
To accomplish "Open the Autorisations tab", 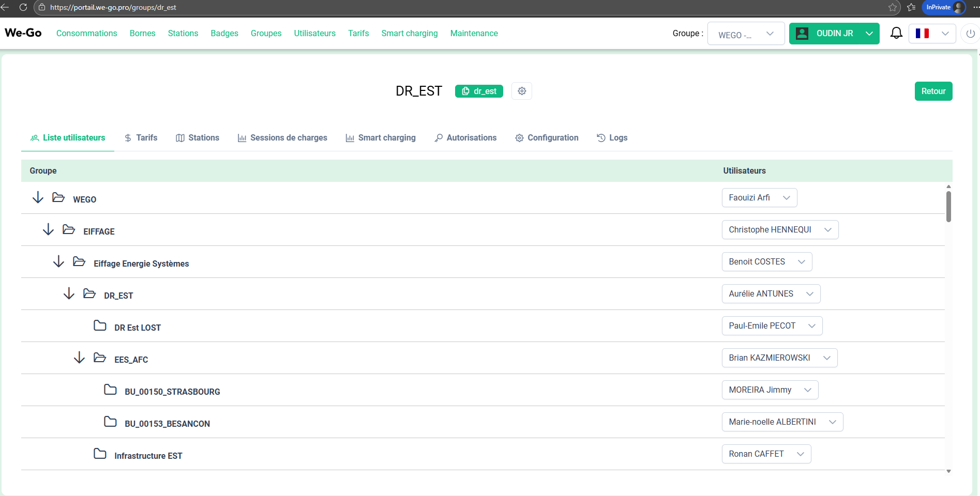I will click(x=465, y=138).
